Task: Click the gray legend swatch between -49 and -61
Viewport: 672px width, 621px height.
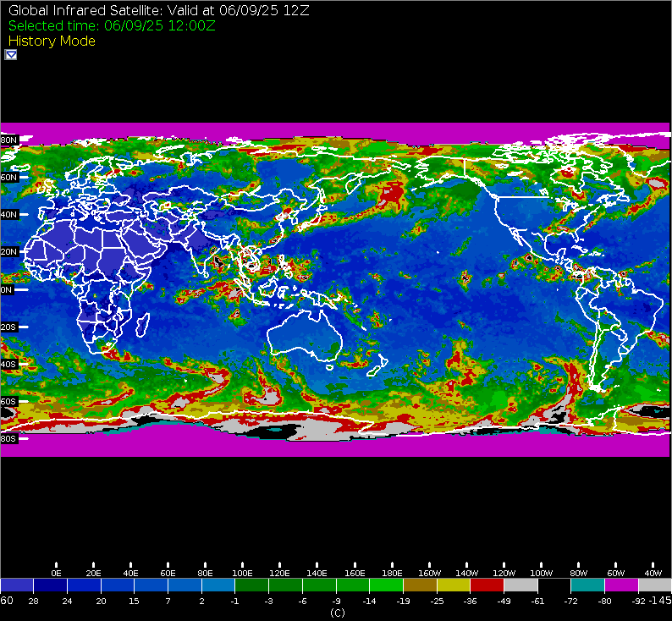Action: coord(521,585)
